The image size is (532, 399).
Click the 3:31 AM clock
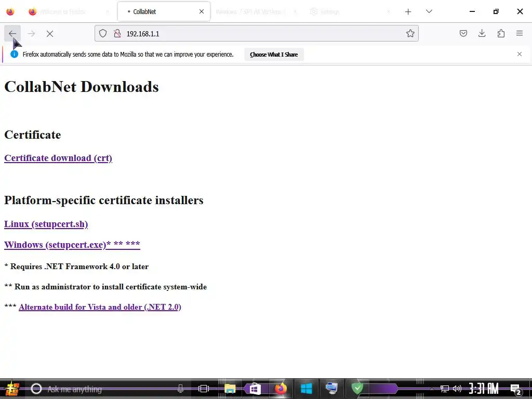pos(484,389)
